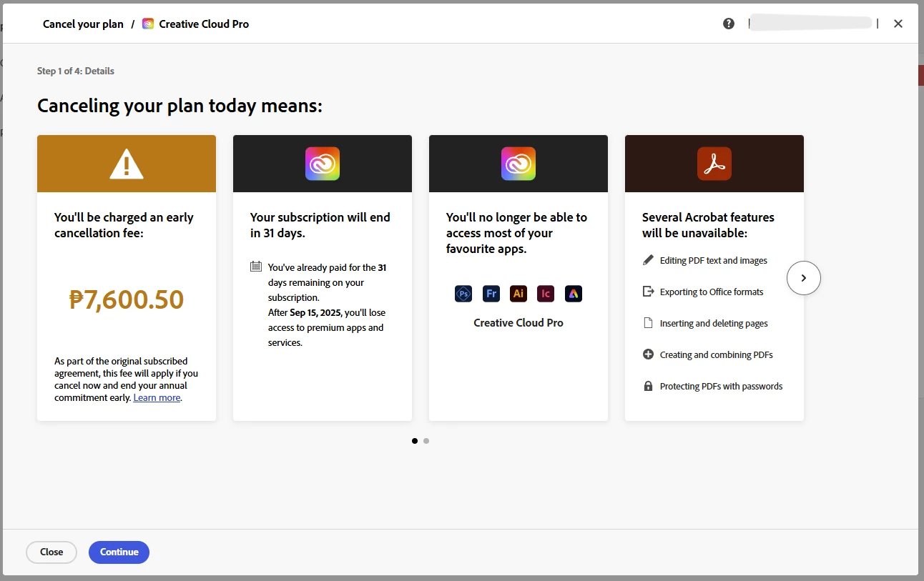Click the Creative Cloud logo on favourite apps card
This screenshot has width=924, height=581.
[518, 164]
